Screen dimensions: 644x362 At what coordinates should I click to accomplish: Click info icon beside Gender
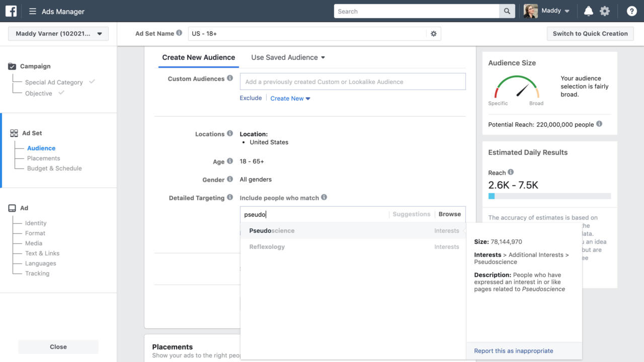click(230, 179)
